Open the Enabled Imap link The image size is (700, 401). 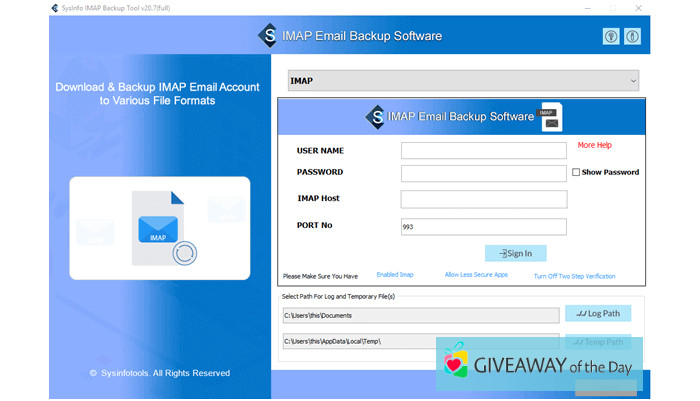395,275
